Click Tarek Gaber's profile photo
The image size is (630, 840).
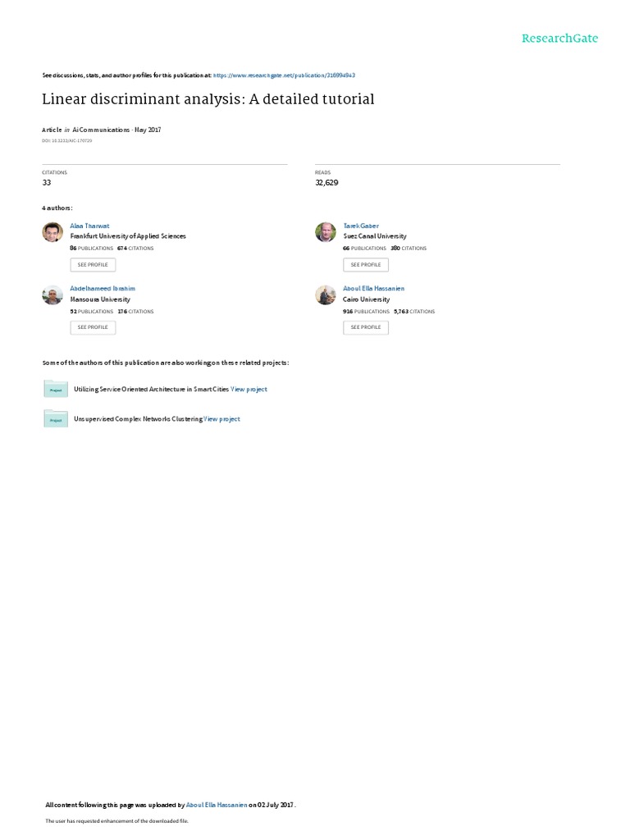325,232
